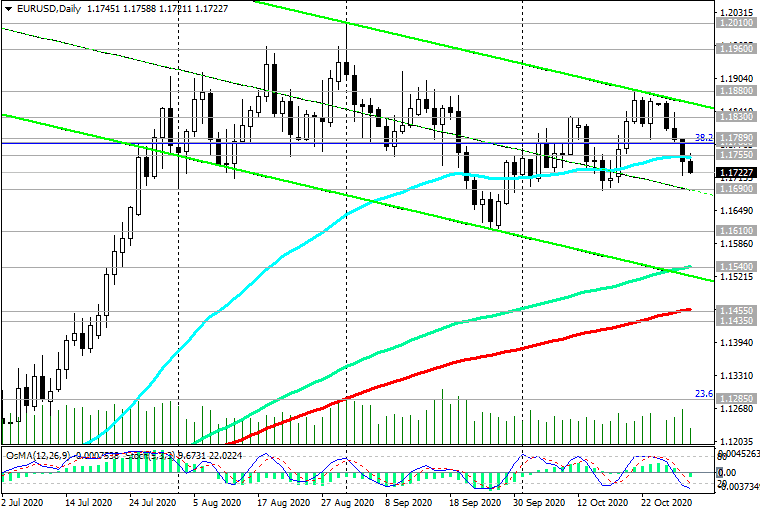Select the 22 Oct 2020 date marker
This screenshot has width=760, height=514.
[x=666, y=502]
